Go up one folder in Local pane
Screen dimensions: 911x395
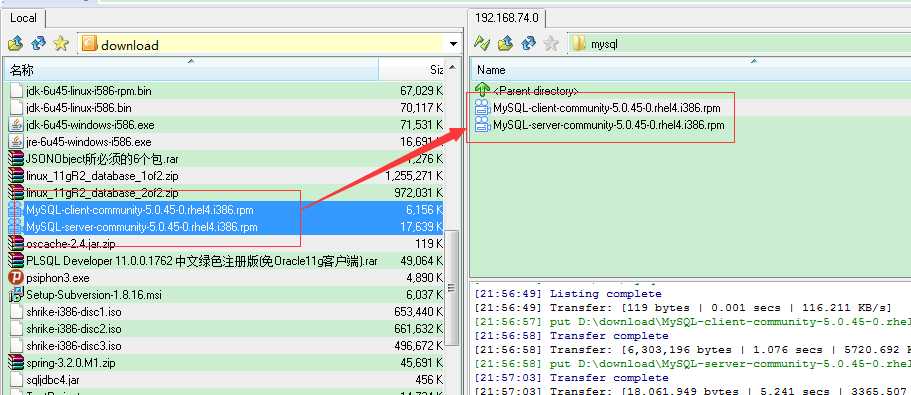tap(16, 44)
